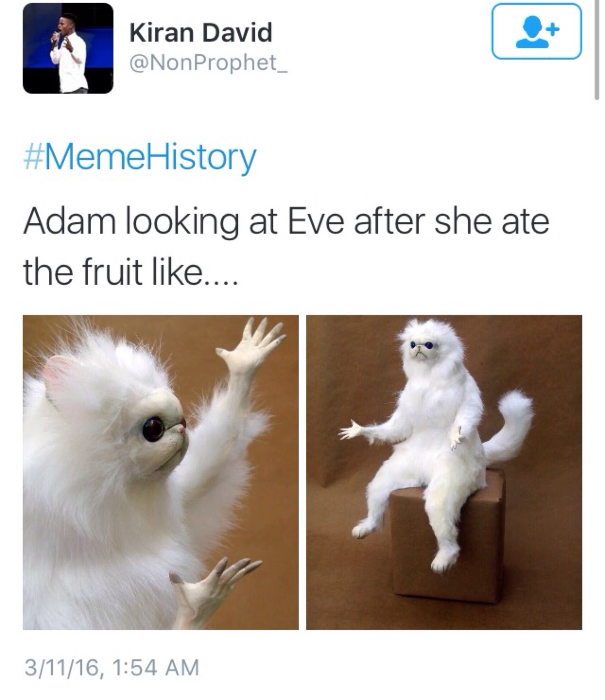The height and width of the screenshot is (700, 605).
Task: Click the vertical scrollbar indicator
Action: [597, 50]
